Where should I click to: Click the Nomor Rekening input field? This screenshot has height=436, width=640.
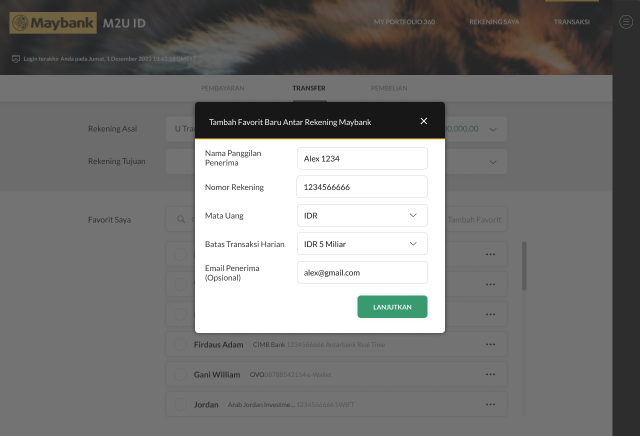click(x=362, y=187)
